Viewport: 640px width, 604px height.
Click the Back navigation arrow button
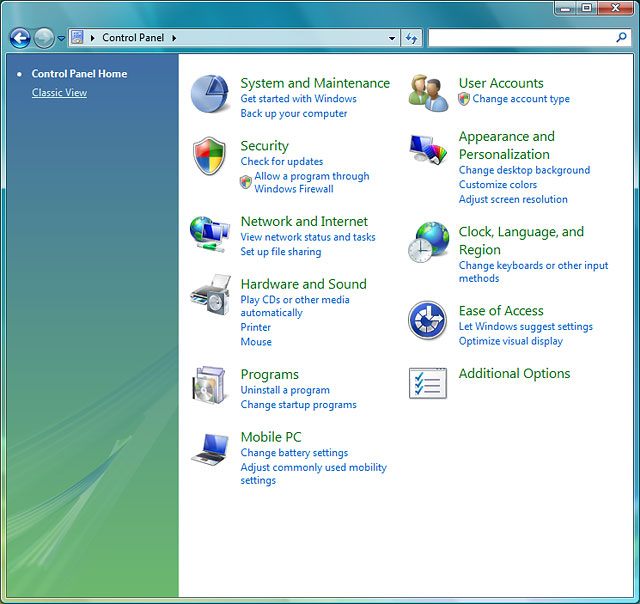(20, 38)
